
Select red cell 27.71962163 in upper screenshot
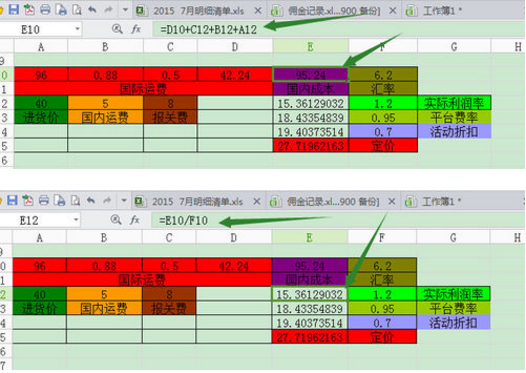click(x=311, y=146)
